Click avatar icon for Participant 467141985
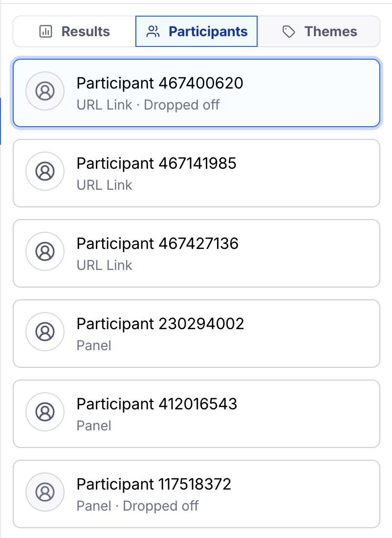 pos(45,171)
